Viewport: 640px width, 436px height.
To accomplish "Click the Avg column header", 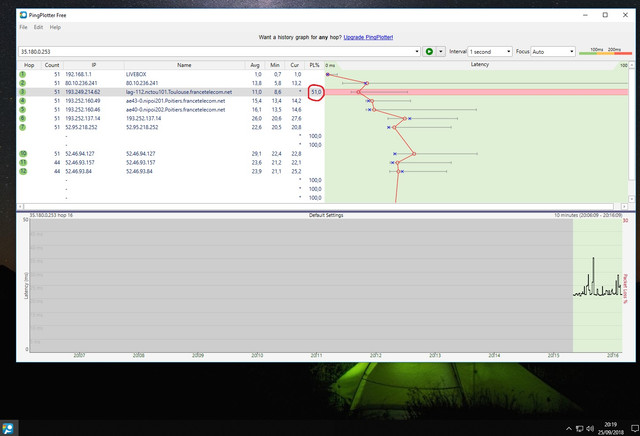I will [x=255, y=65].
